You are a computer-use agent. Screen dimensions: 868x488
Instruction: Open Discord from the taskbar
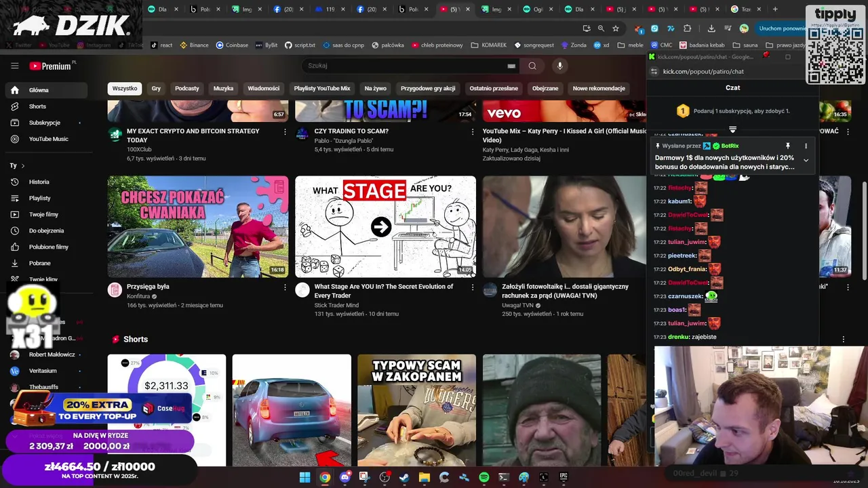(x=345, y=477)
